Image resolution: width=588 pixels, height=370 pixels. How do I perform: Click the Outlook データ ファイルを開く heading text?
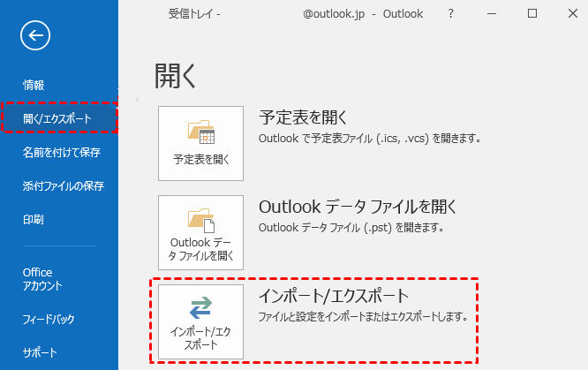(x=357, y=207)
